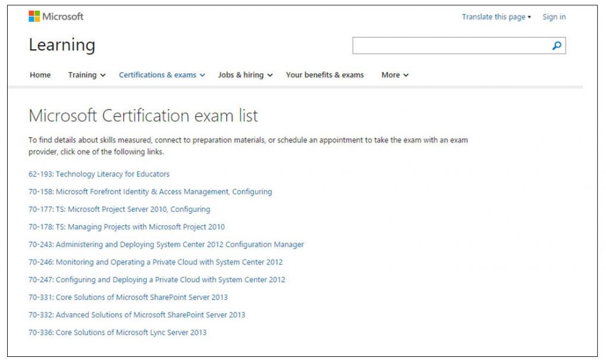Image resolution: width=606 pixels, height=364 pixels.
Task: Open exam 70-247 Configuring Private Cloud link
Action: [156, 280]
